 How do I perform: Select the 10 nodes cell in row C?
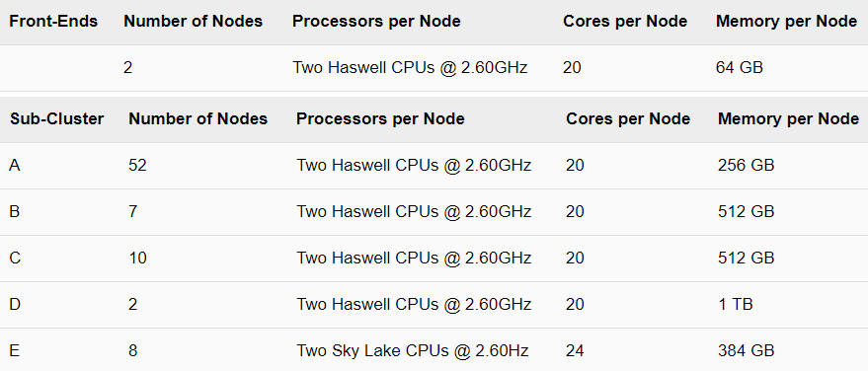tap(137, 259)
